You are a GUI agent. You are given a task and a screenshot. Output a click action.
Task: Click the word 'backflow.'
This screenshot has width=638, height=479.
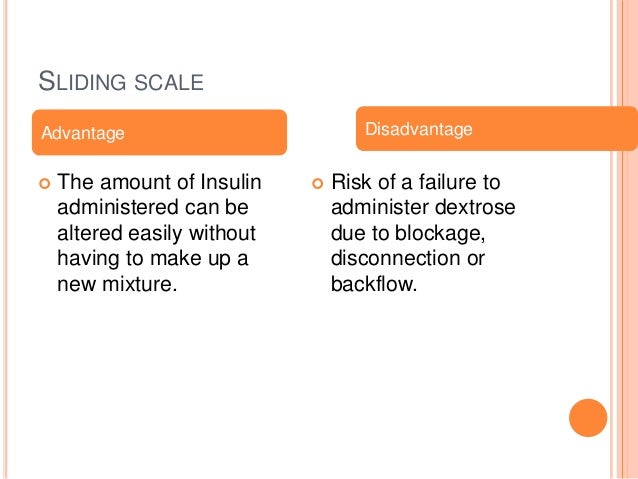click(x=374, y=284)
